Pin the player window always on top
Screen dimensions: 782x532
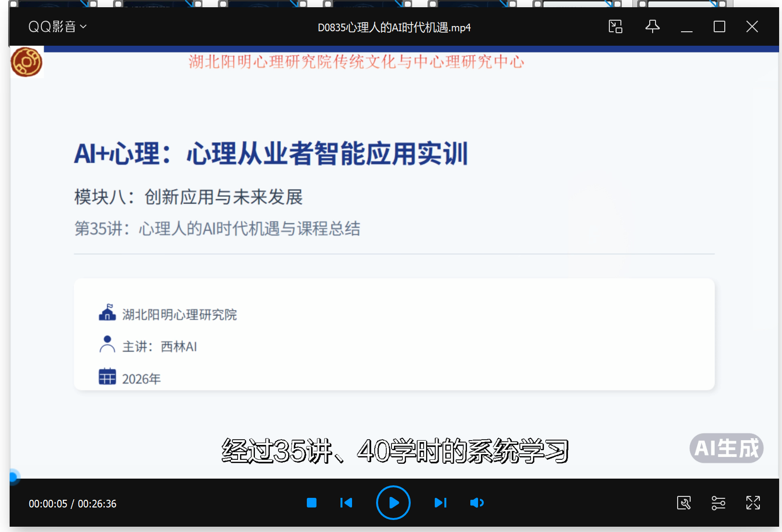point(652,27)
